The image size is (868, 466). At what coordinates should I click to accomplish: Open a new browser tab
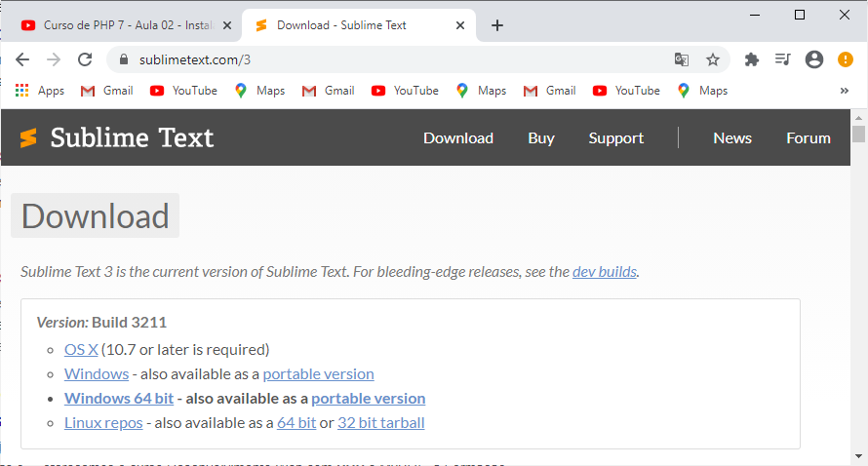[x=497, y=25]
